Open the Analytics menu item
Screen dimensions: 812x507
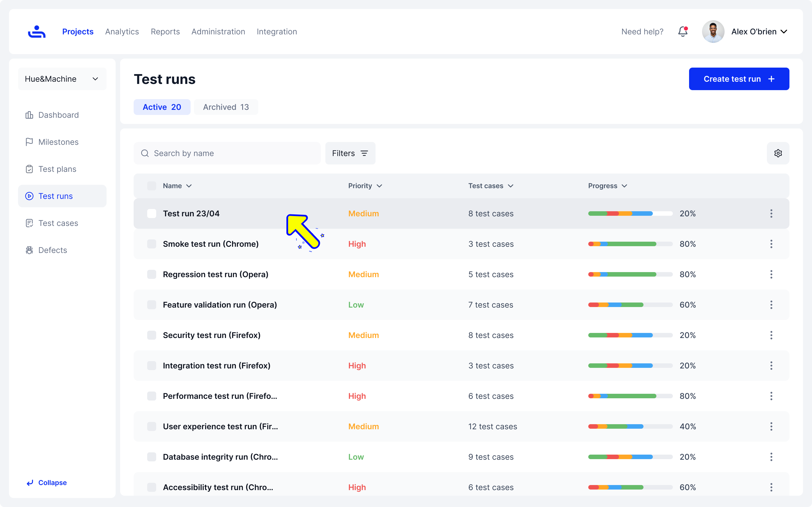click(x=122, y=32)
